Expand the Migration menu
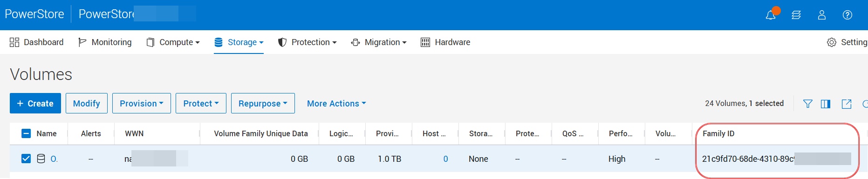 (x=378, y=42)
